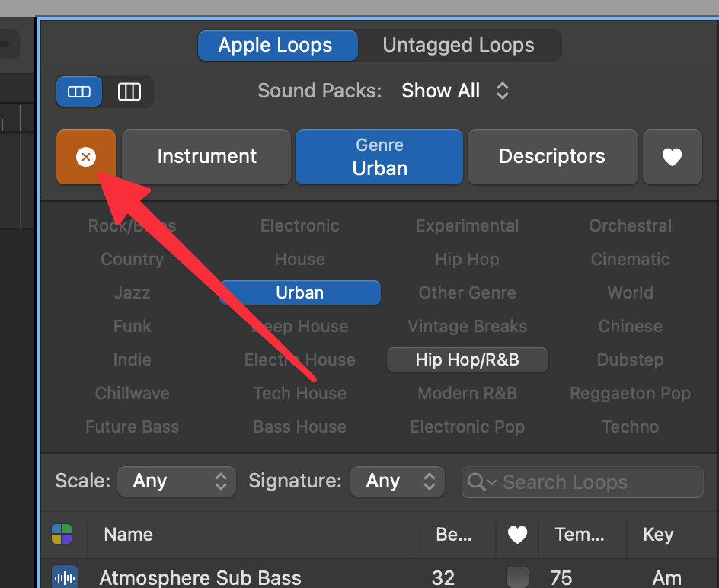Select the Apple Loops tab
The image size is (719, 588).
click(x=277, y=46)
